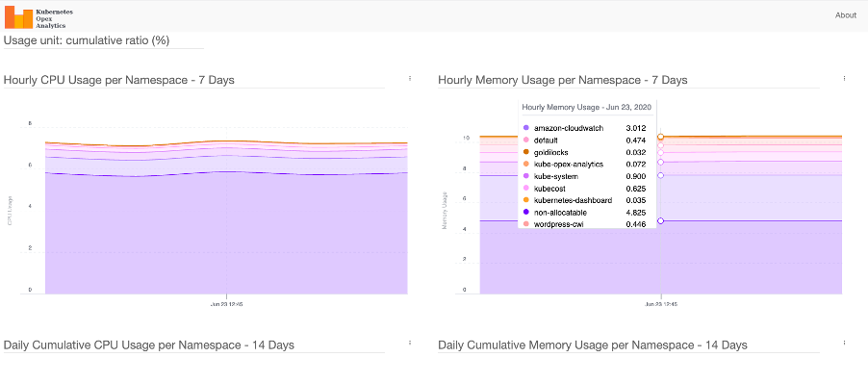Click the value 4.825 in tooltip
Image resolution: width=868 pixels, height=383 pixels.
click(x=635, y=212)
